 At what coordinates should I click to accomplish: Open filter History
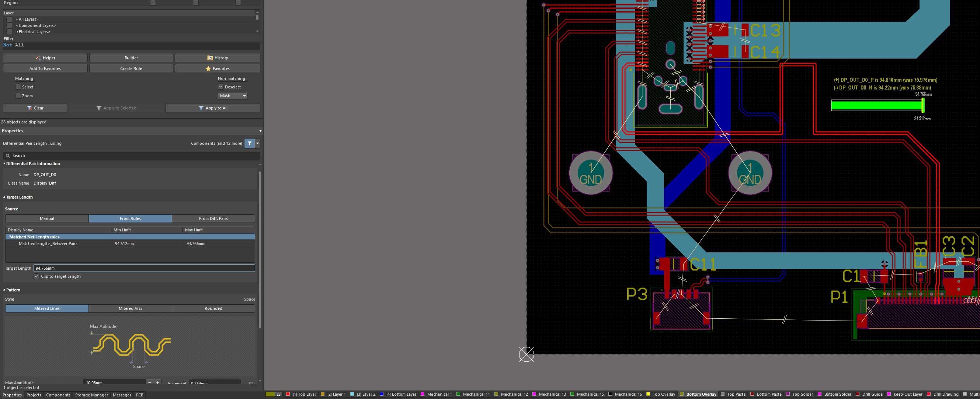click(x=217, y=58)
